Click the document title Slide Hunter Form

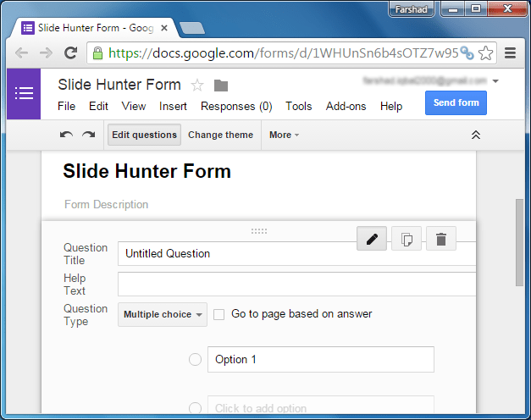119,85
